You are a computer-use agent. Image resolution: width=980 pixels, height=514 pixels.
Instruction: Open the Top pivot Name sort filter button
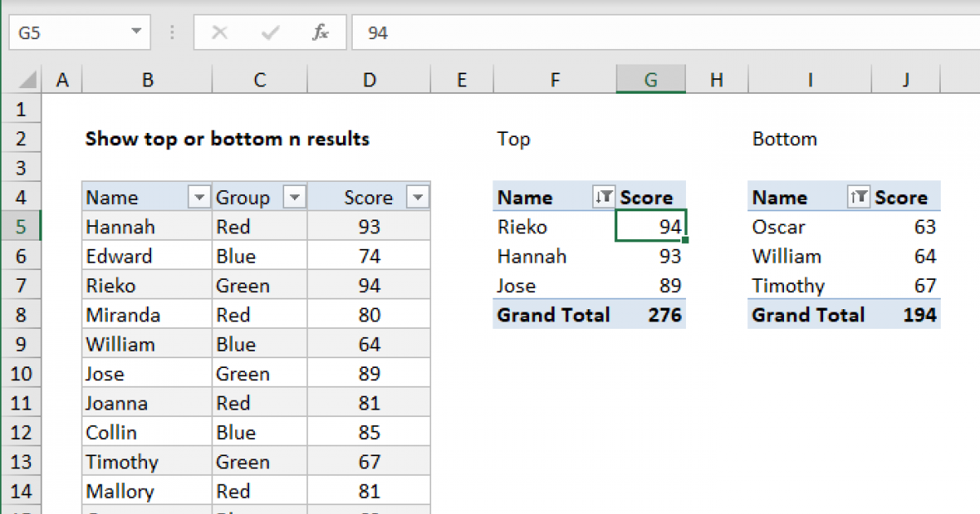pyautogui.click(x=604, y=197)
